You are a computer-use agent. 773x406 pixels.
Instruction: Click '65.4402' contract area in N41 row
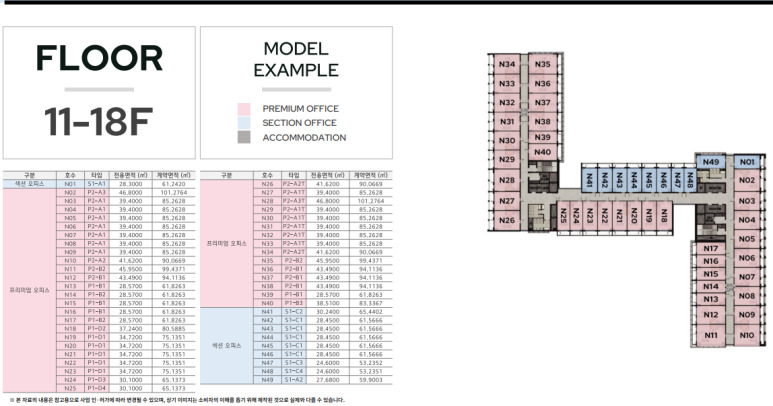pos(371,312)
